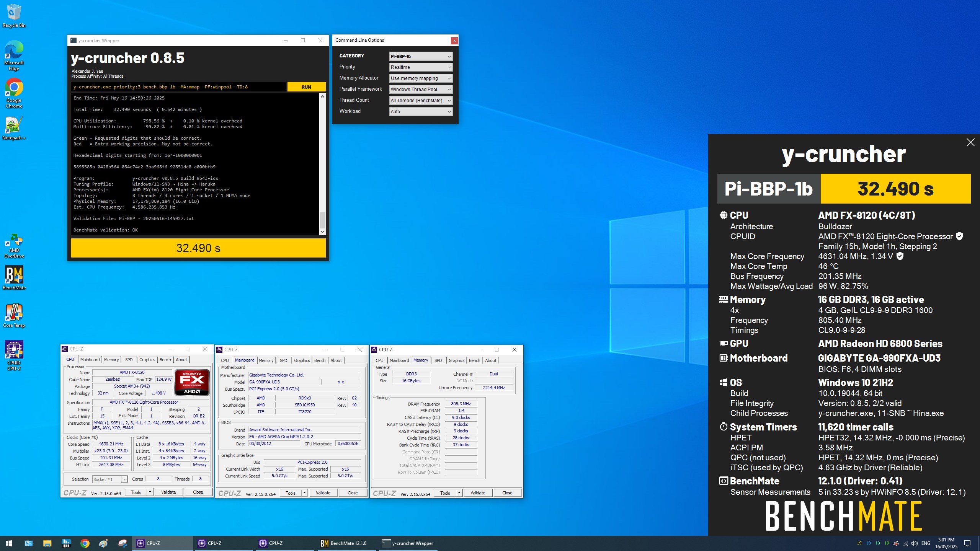Click the volume speaker tray icon

coord(914,543)
